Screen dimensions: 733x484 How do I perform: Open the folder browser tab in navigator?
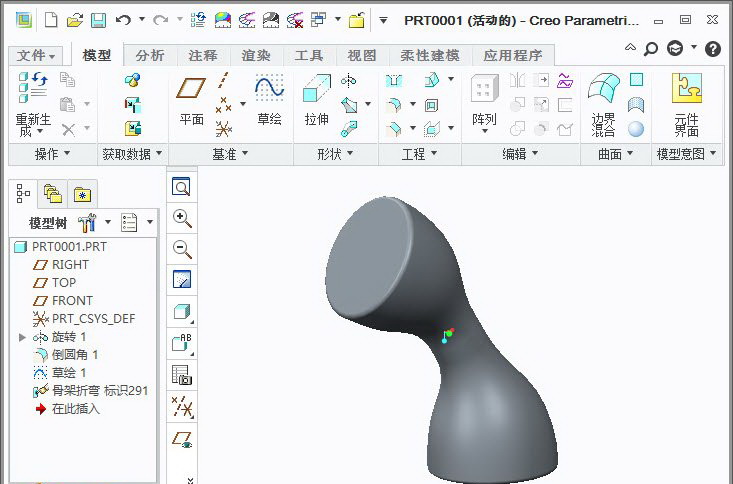point(52,194)
